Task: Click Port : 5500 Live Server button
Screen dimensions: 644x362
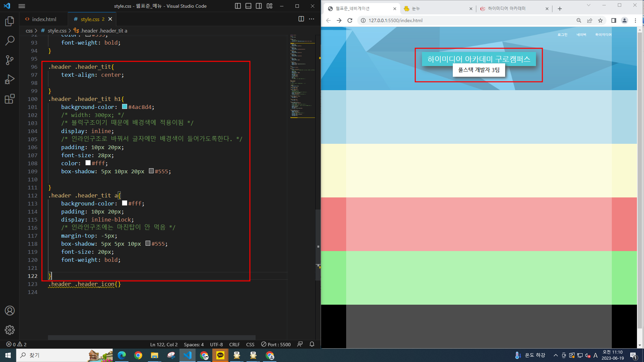Action: [x=276, y=344]
